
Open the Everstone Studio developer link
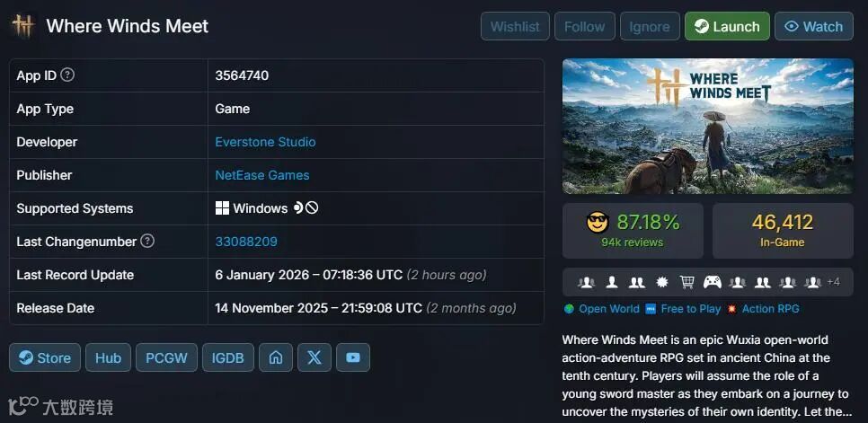[265, 142]
